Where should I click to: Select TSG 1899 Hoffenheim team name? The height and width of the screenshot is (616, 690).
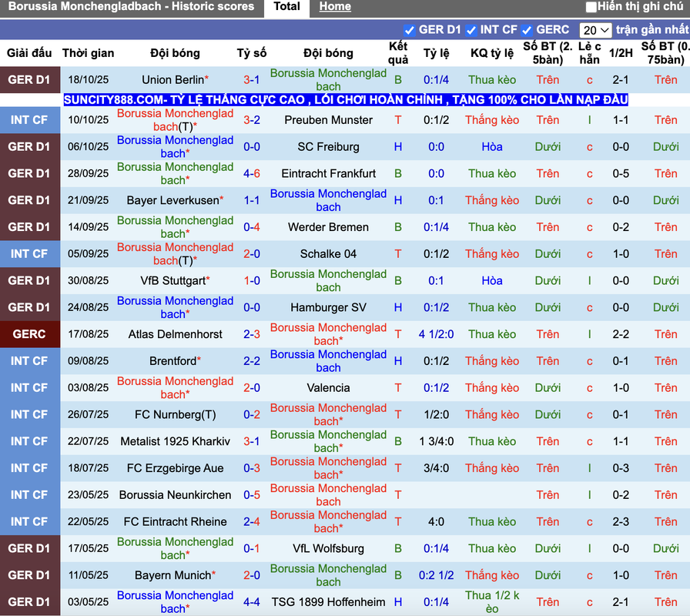pyautogui.click(x=328, y=602)
